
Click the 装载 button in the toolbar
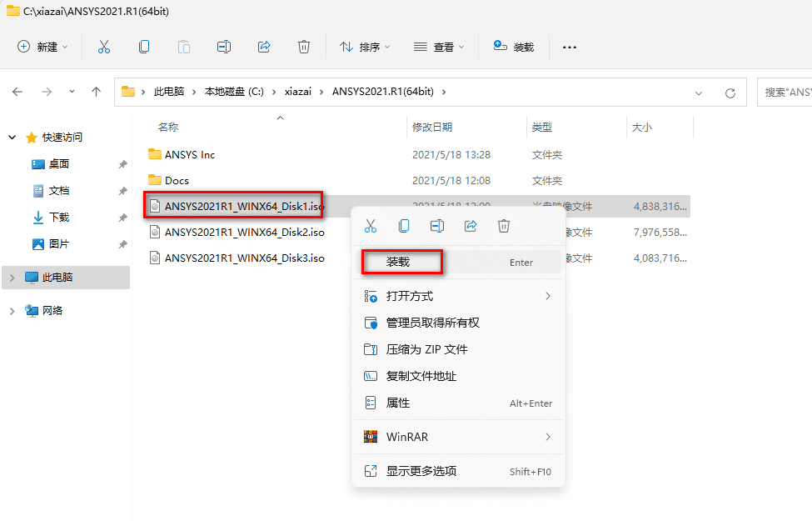coord(513,47)
